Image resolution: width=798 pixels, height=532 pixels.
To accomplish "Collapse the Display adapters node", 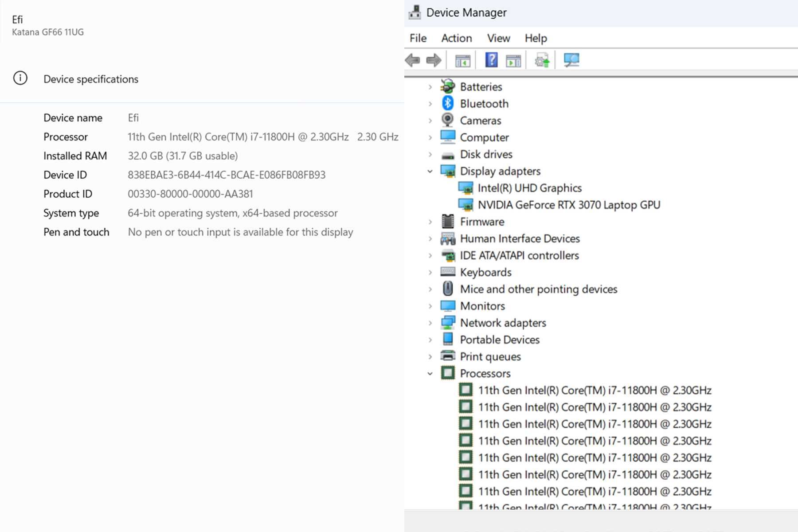I will [x=430, y=171].
